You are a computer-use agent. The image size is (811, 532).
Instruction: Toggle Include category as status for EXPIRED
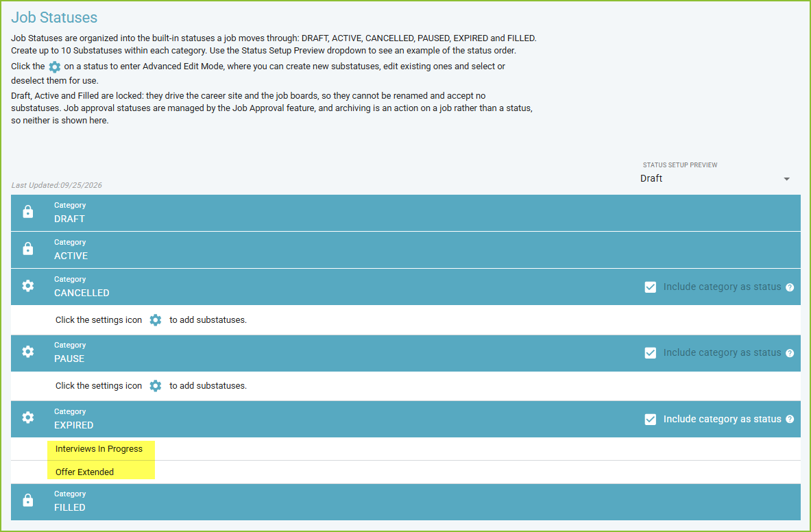[651, 420]
